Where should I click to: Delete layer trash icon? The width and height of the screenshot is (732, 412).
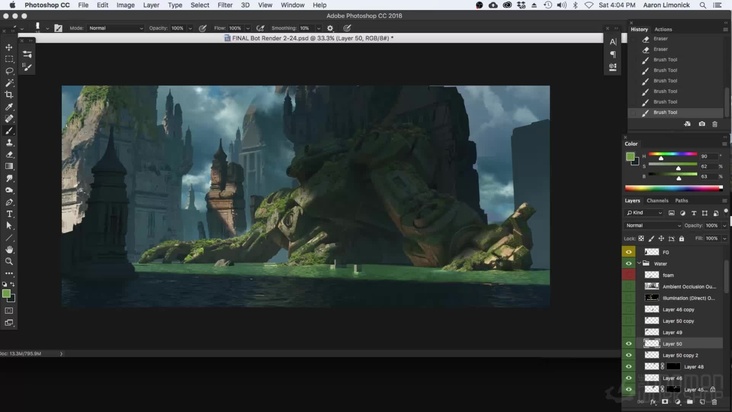coord(714,401)
